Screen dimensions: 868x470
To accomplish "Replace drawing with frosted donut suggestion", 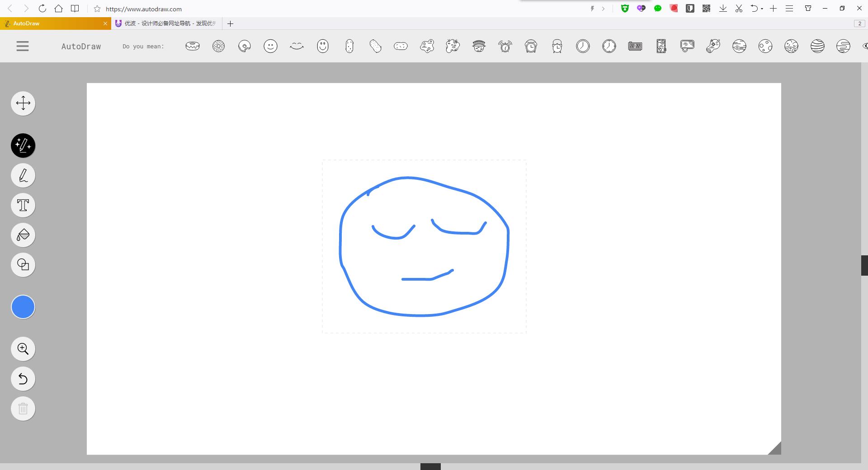I will click(192, 46).
